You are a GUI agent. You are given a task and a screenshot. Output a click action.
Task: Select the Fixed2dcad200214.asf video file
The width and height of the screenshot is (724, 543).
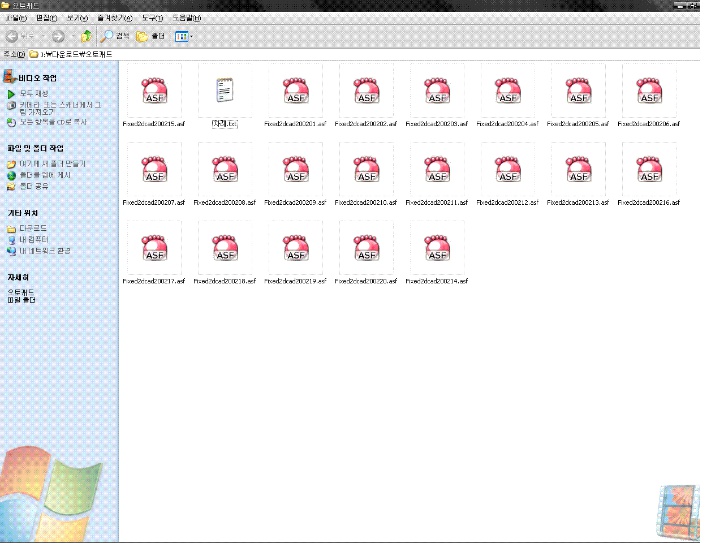click(x=437, y=253)
